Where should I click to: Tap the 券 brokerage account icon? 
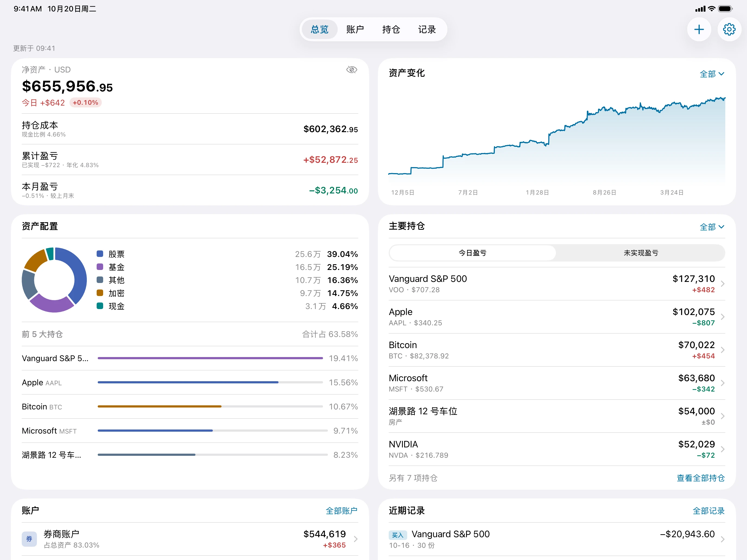(x=29, y=539)
